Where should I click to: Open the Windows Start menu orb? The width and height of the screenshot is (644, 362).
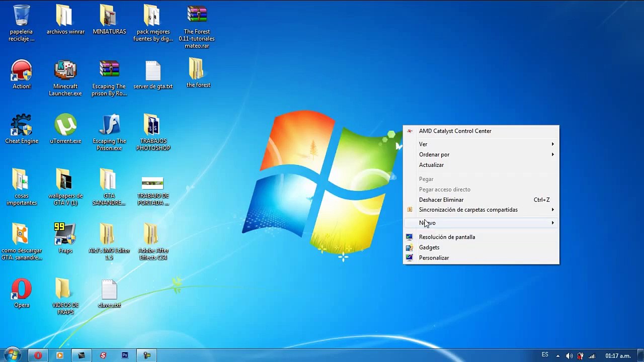click(x=13, y=355)
